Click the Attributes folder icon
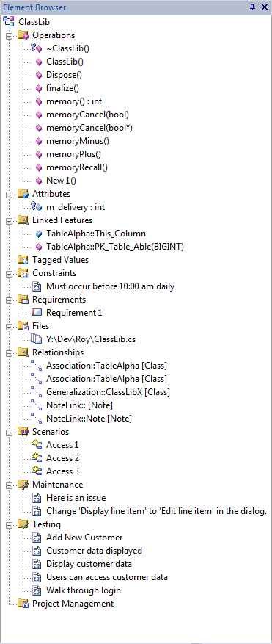Image resolution: width=272 pixels, height=644 pixels. (23, 194)
